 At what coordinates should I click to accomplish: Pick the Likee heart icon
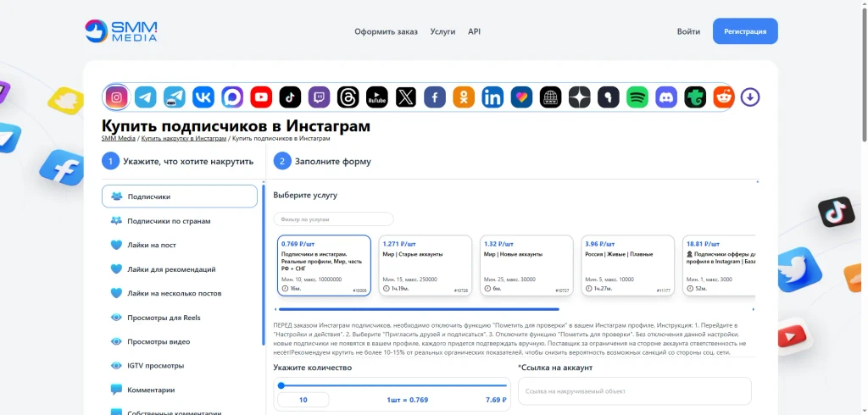point(521,97)
